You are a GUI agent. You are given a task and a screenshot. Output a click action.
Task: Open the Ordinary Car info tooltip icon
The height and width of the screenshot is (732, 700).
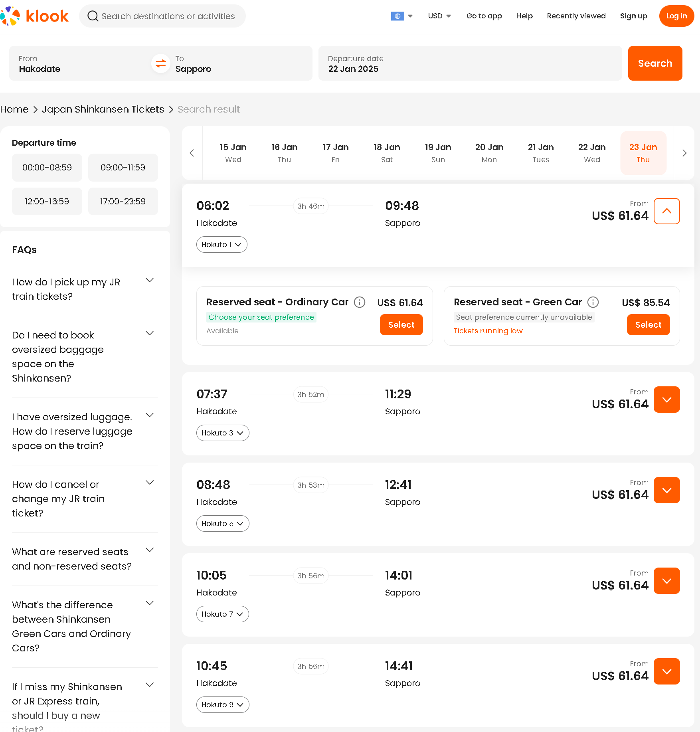pyautogui.click(x=359, y=302)
